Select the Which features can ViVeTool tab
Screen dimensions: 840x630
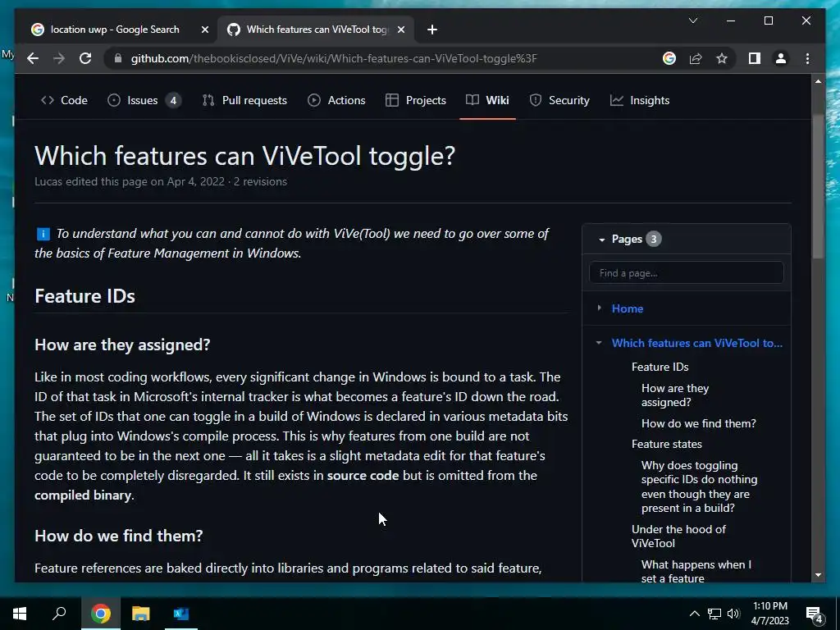point(316,30)
